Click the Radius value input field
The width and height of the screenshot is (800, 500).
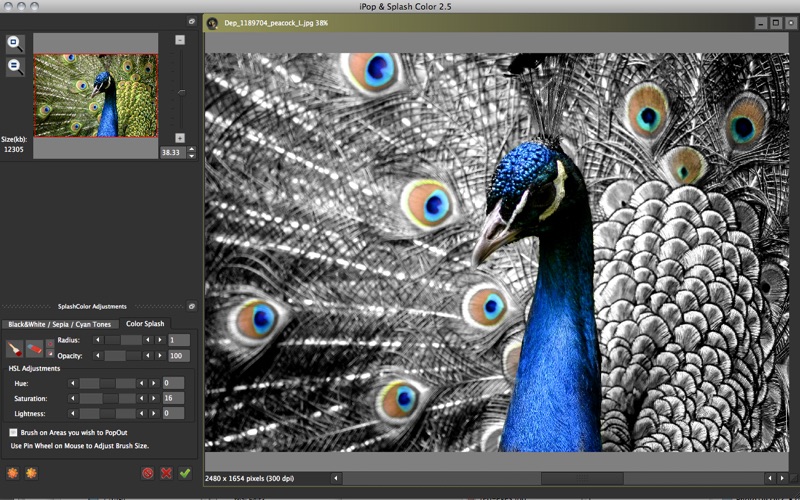[179, 340]
